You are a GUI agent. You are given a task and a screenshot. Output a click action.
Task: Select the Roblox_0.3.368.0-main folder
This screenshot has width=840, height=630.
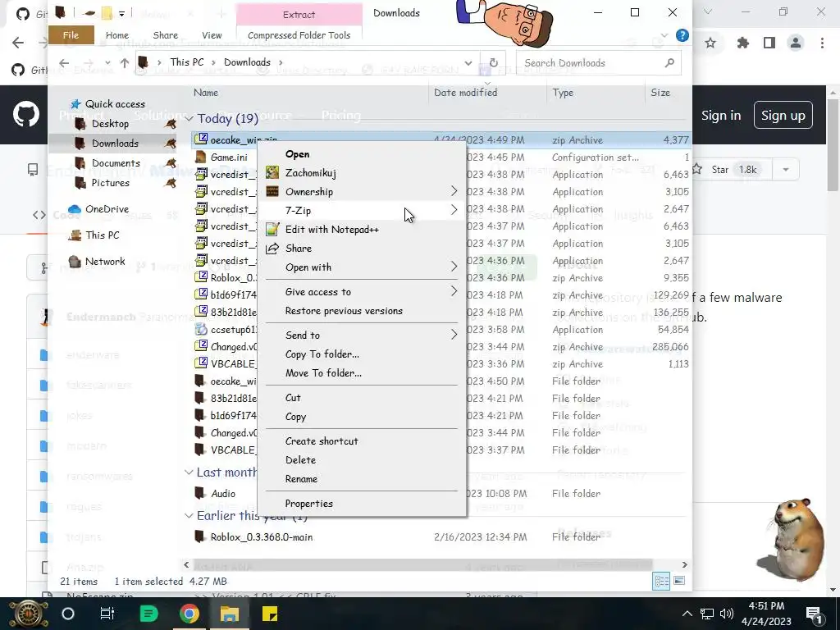262,536
